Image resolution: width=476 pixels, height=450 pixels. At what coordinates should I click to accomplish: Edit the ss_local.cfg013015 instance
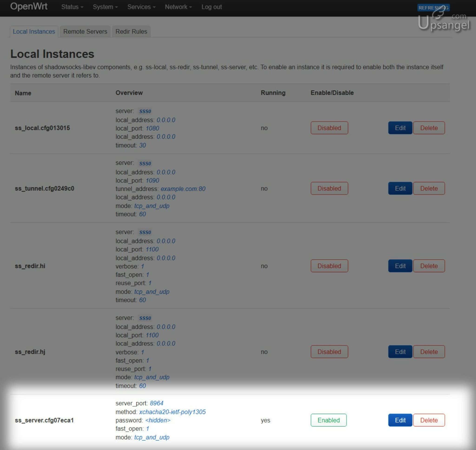(x=400, y=128)
